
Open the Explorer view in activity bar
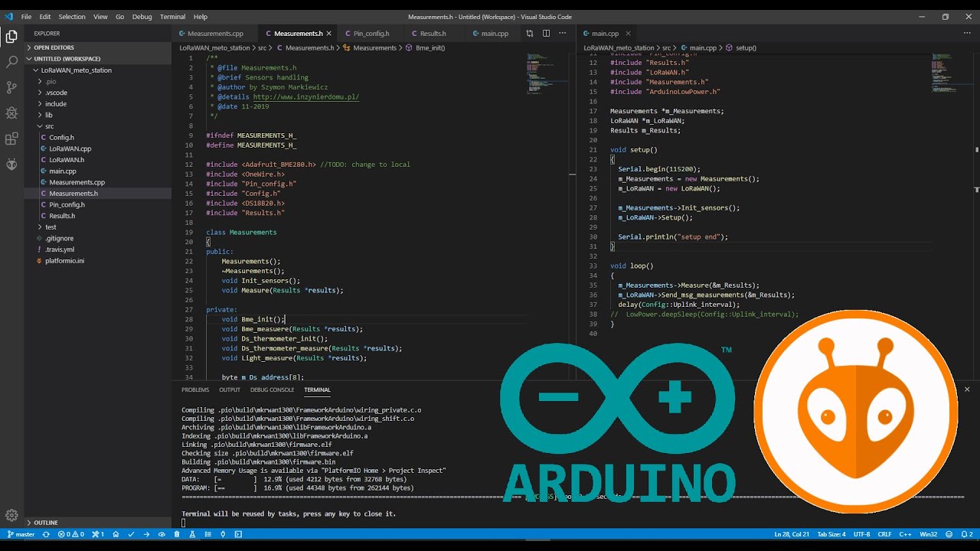point(11,36)
